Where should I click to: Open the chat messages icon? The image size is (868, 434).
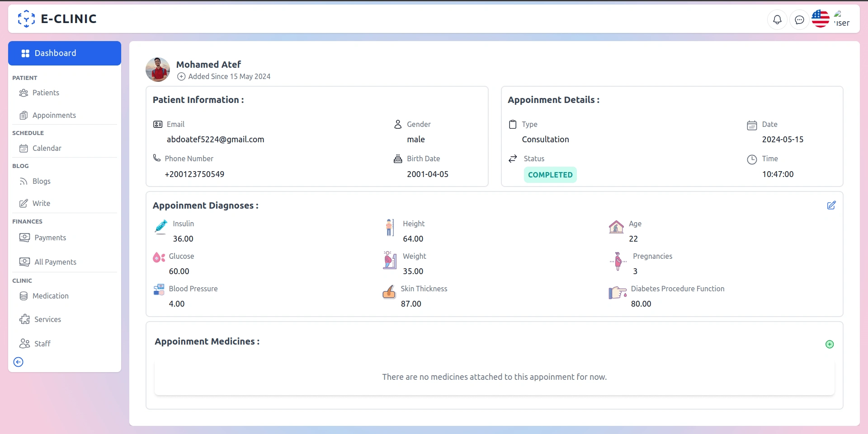(x=799, y=19)
